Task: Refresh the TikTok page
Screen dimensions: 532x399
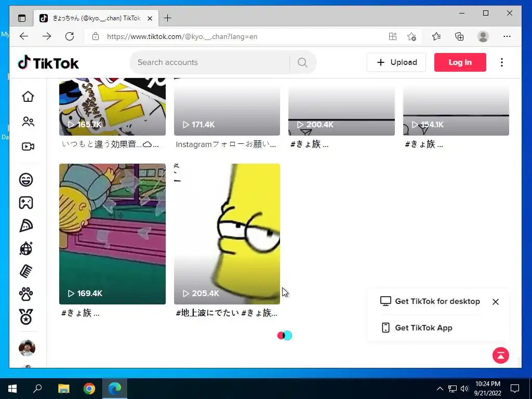Action: (70, 36)
